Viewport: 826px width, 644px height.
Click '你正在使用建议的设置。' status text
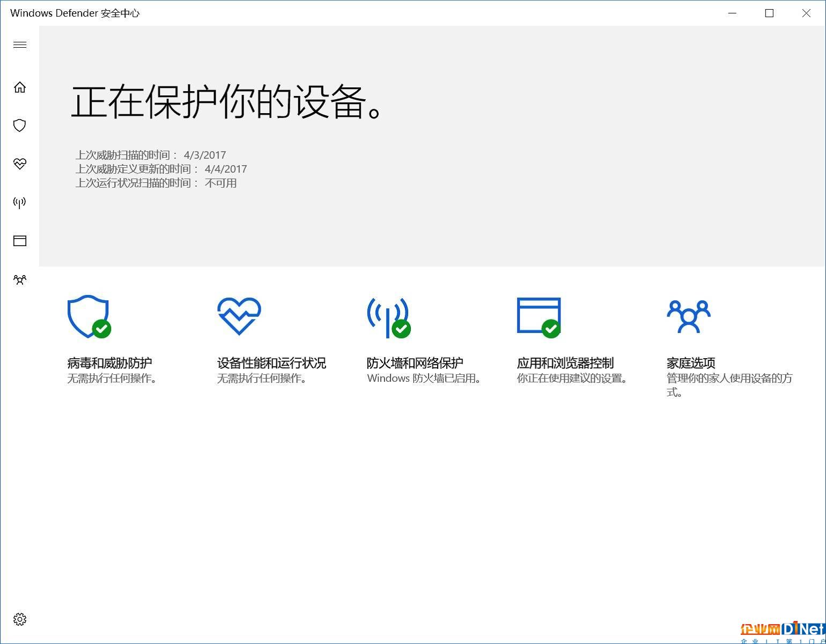(x=572, y=379)
